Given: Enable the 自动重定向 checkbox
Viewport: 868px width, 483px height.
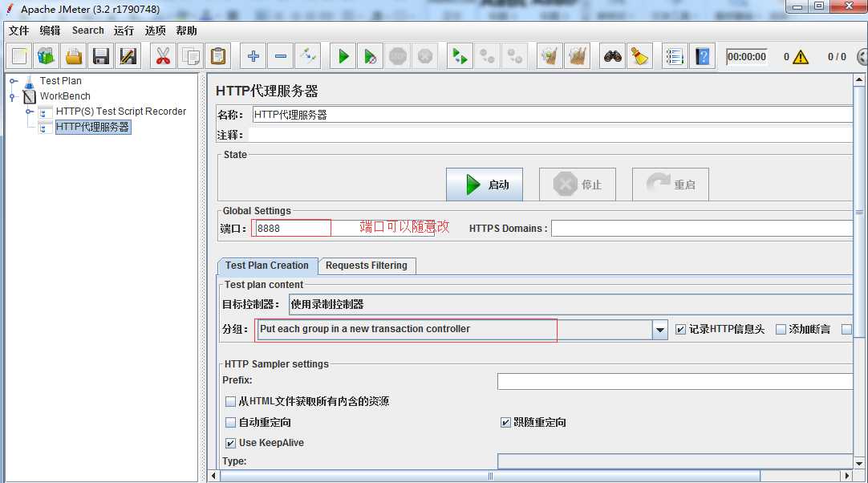Looking at the screenshot, I should click(x=231, y=422).
